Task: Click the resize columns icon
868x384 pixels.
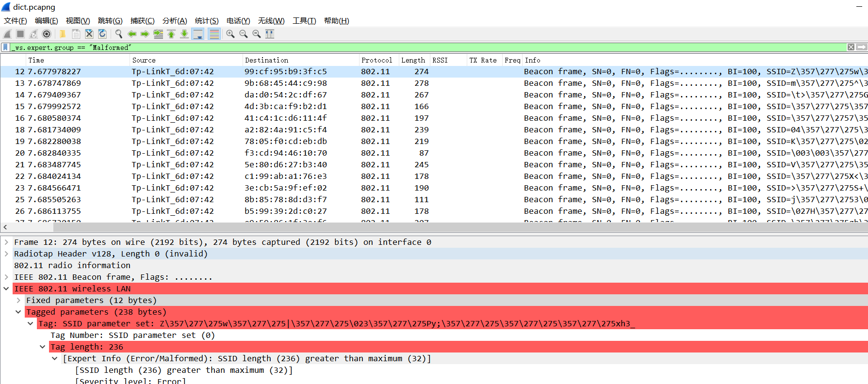Action: [x=270, y=34]
